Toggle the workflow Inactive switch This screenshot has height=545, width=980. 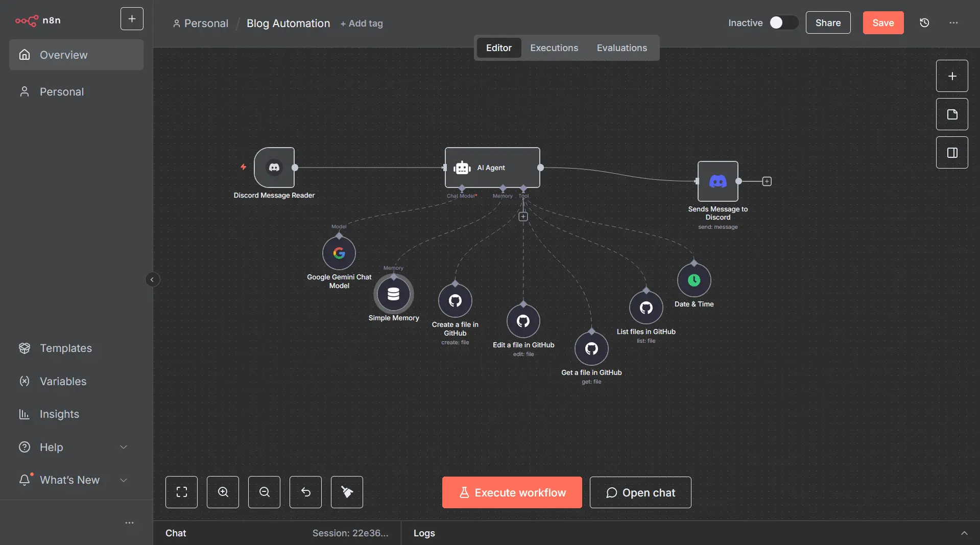(x=783, y=23)
